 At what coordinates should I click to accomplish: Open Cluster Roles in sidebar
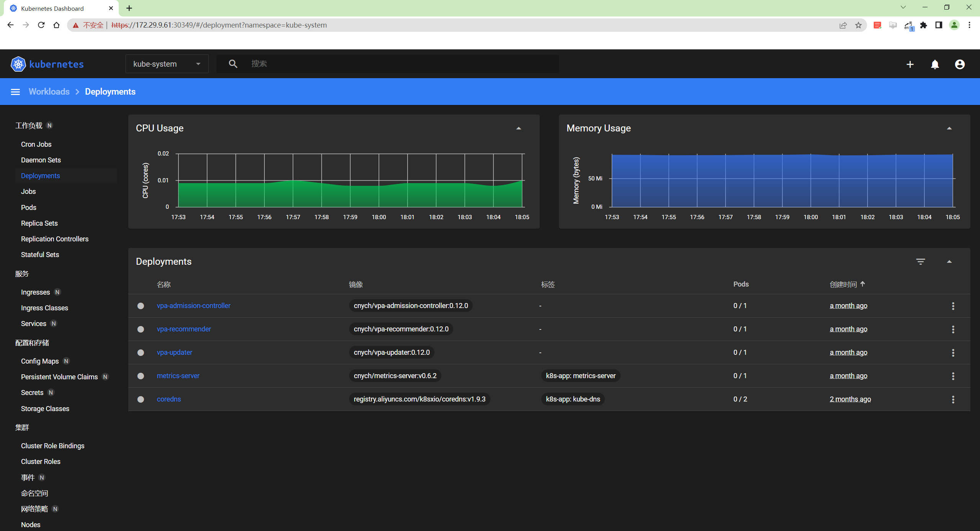coord(41,462)
